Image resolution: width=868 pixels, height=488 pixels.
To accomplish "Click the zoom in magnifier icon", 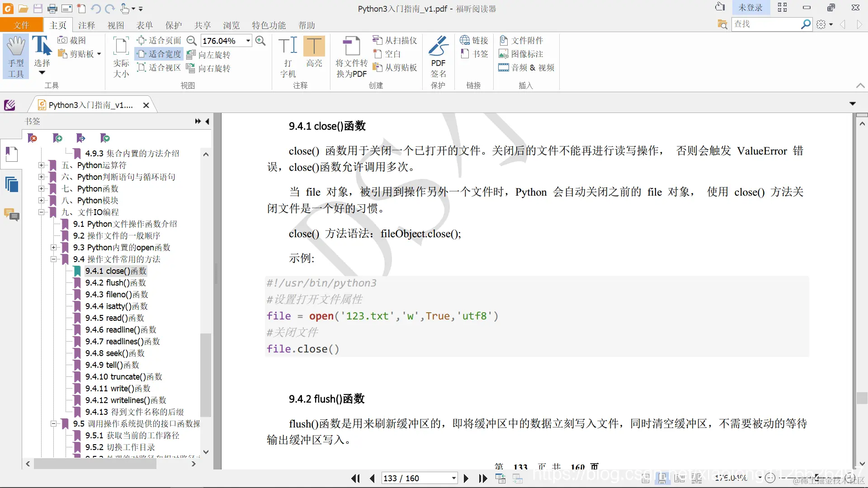I will coord(260,41).
